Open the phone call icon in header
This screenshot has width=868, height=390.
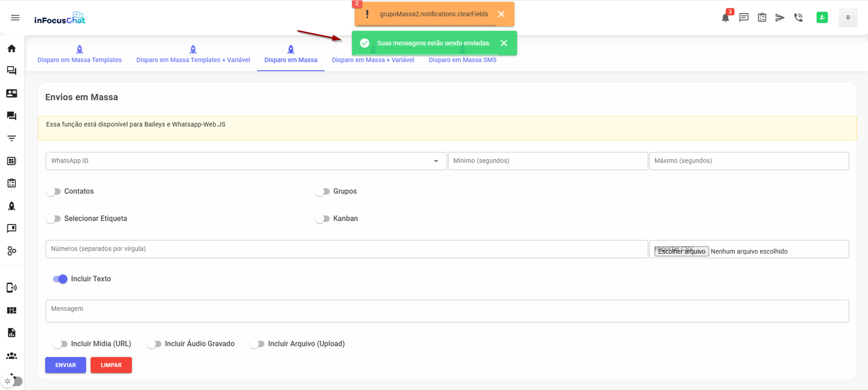tap(798, 18)
